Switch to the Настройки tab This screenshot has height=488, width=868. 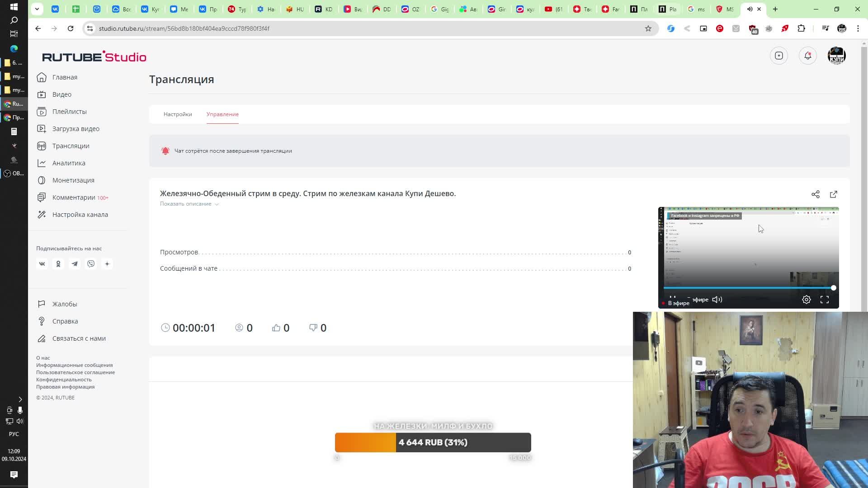[178, 114]
